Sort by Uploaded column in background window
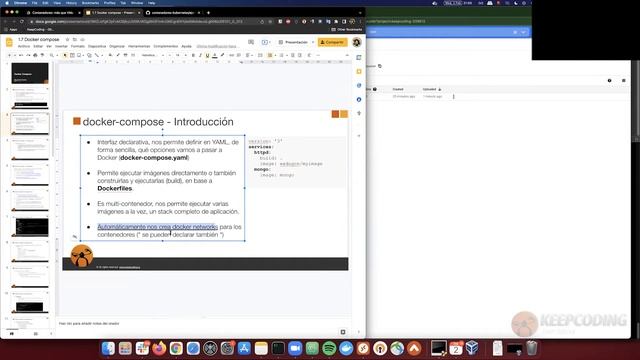Screen dimensions: 640x360 click(432, 89)
